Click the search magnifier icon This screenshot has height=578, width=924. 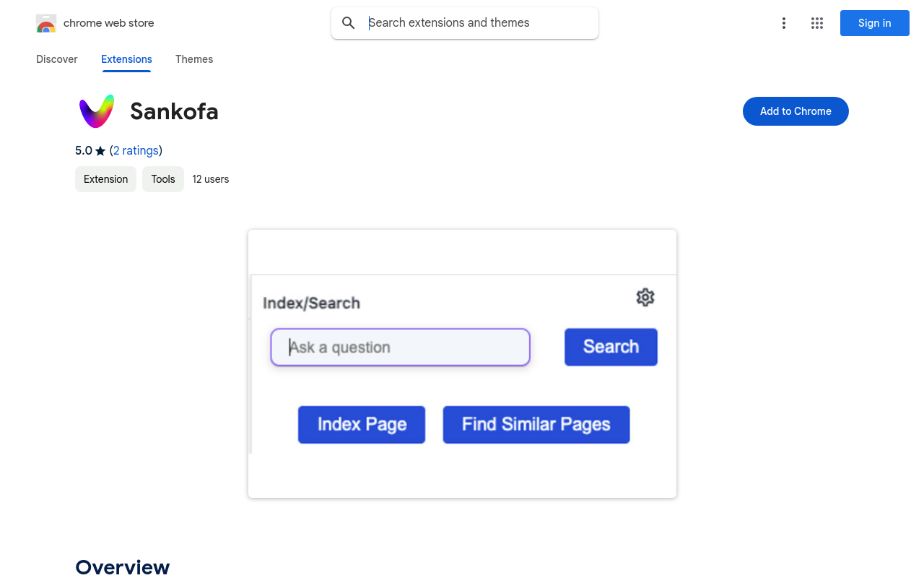click(349, 23)
